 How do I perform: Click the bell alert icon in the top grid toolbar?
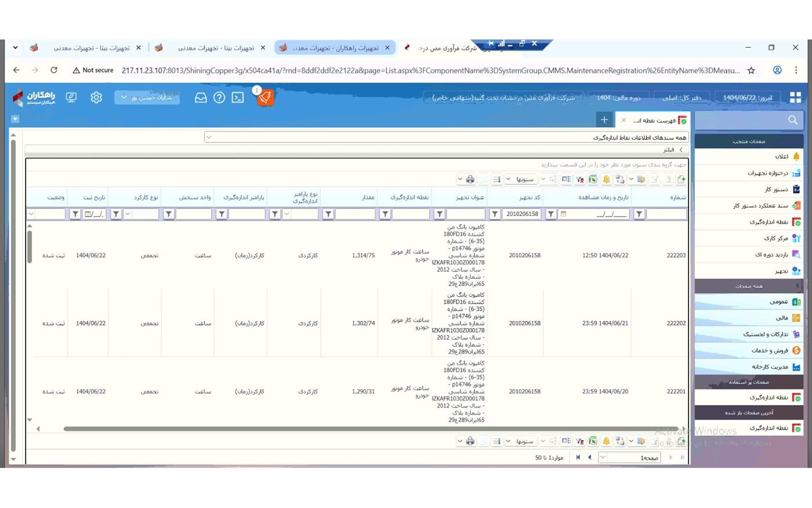tap(606, 179)
